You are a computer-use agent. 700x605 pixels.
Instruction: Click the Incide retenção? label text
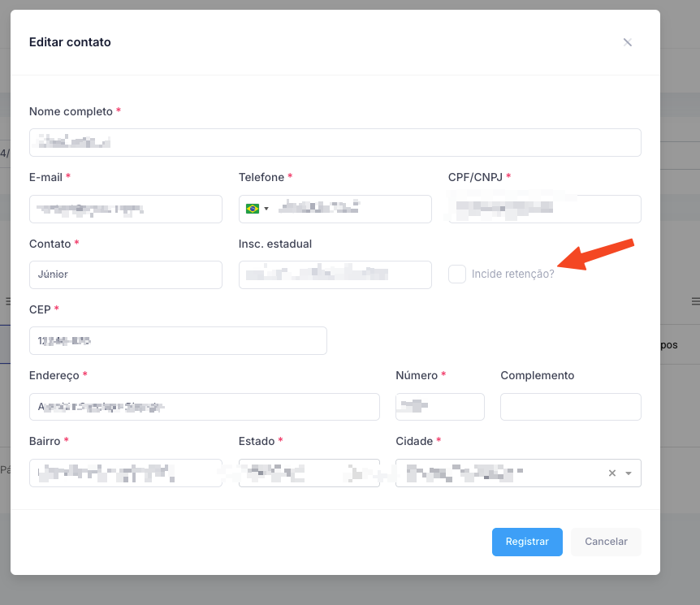coord(512,274)
